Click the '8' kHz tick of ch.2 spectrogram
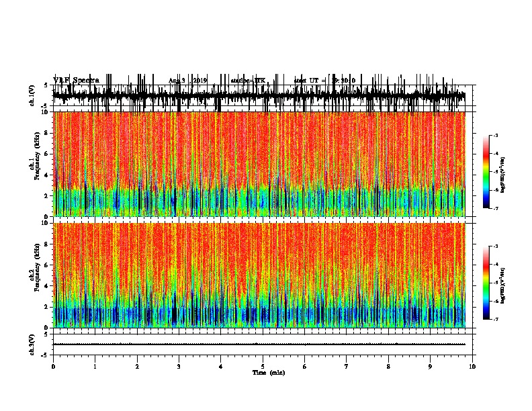The image size is (532, 411). [x=47, y=244]
